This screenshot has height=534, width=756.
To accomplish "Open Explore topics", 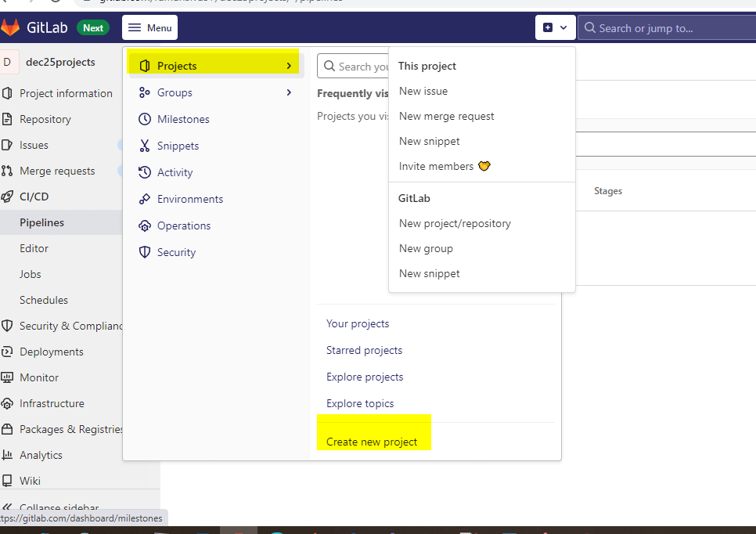I will 360,402.
